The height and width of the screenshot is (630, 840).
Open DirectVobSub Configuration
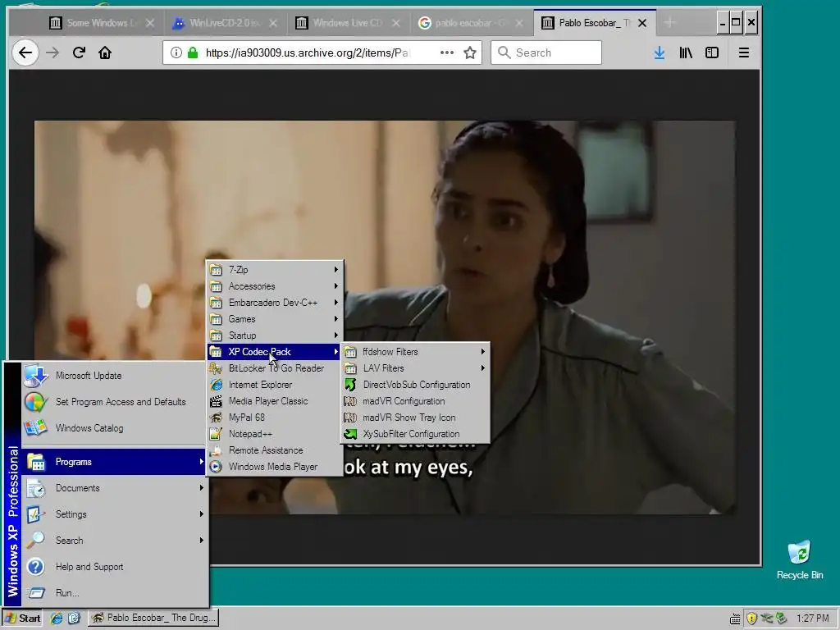(x=415, y=385)
